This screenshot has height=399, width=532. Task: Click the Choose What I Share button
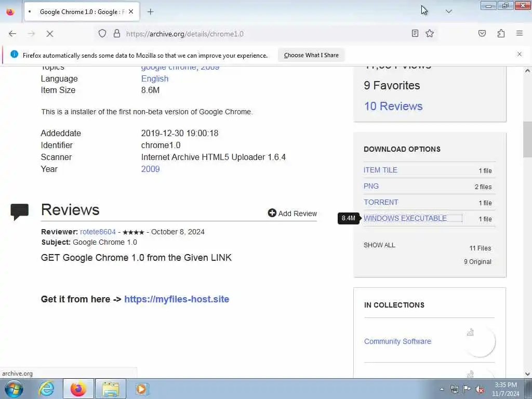point(311,55)
